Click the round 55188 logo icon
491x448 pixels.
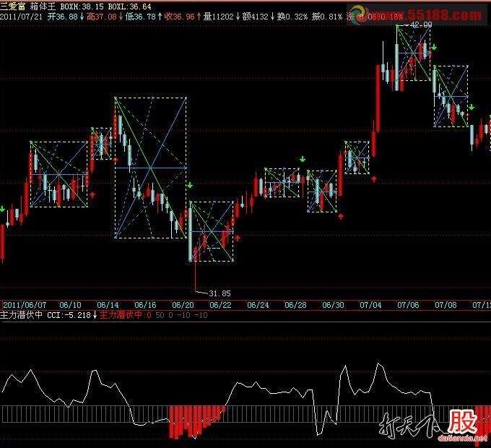click(x=359, y=14)
